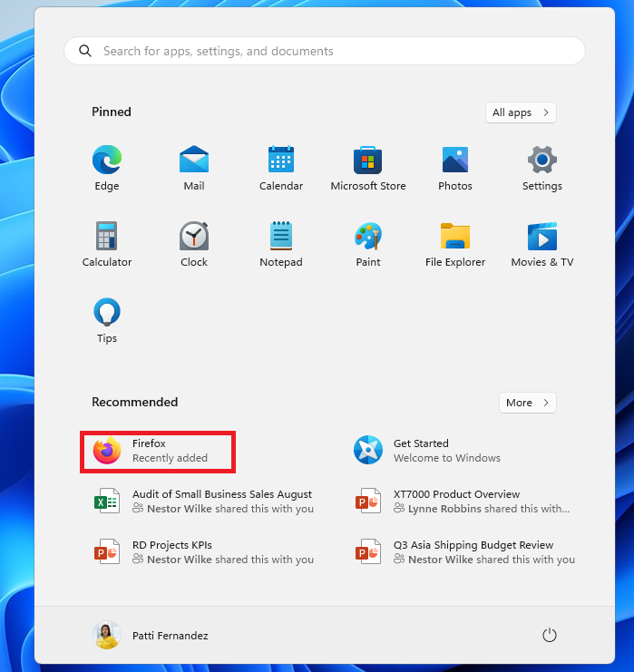Expand More recommended items
Screen dimensions: 634x672
pyautogui.click(x=527, y=403)
